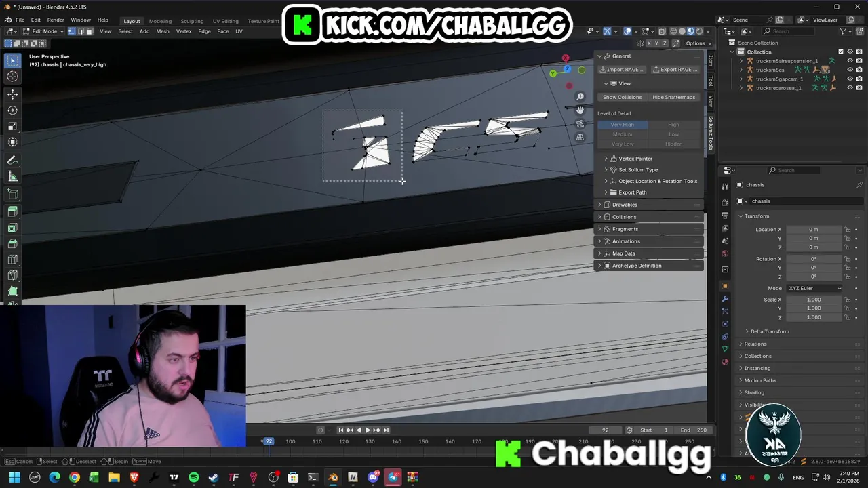Image resolution: width=868 pixels, height=488 pixels.
Task: Click the viewport zoom magnifier gizmo
Action: (580, 97)
